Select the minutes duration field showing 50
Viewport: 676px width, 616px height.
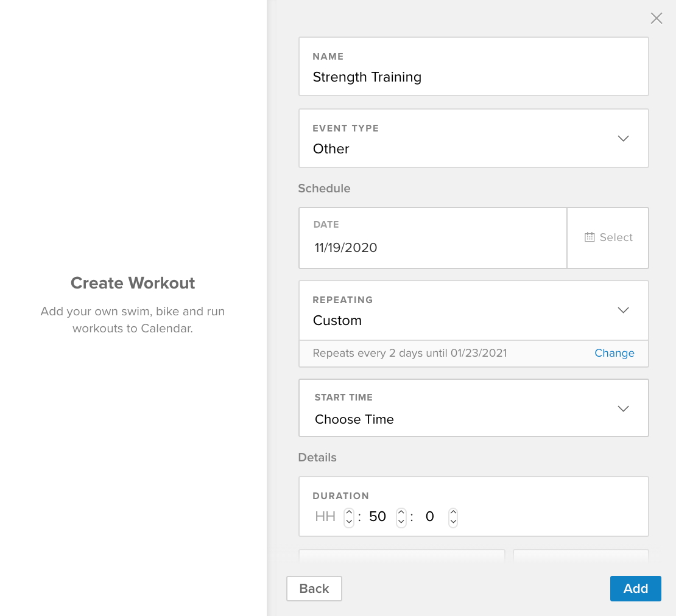[x=377, y=516]
